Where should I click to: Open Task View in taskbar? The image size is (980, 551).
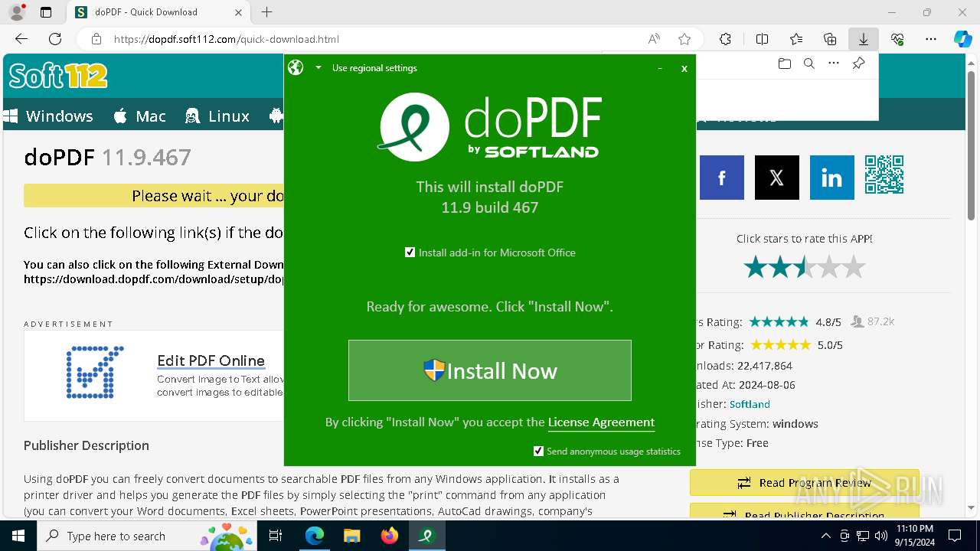[276, 536]
